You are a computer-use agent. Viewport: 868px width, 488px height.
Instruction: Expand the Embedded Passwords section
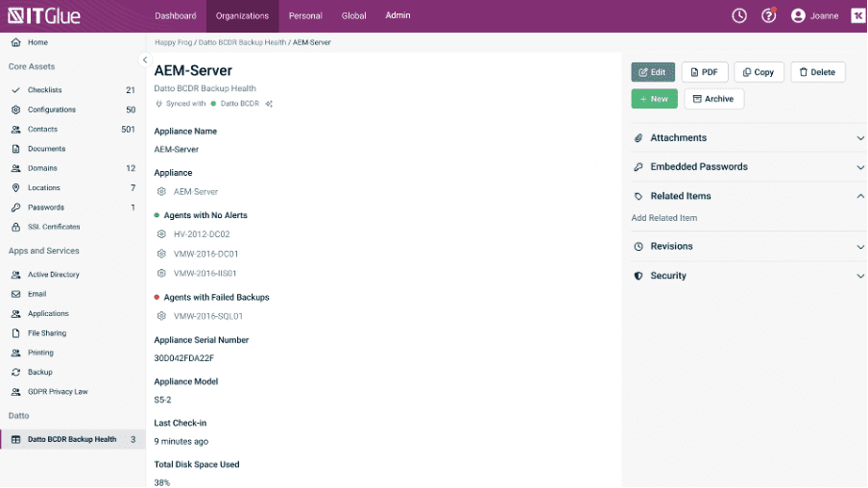coord(859,167)
